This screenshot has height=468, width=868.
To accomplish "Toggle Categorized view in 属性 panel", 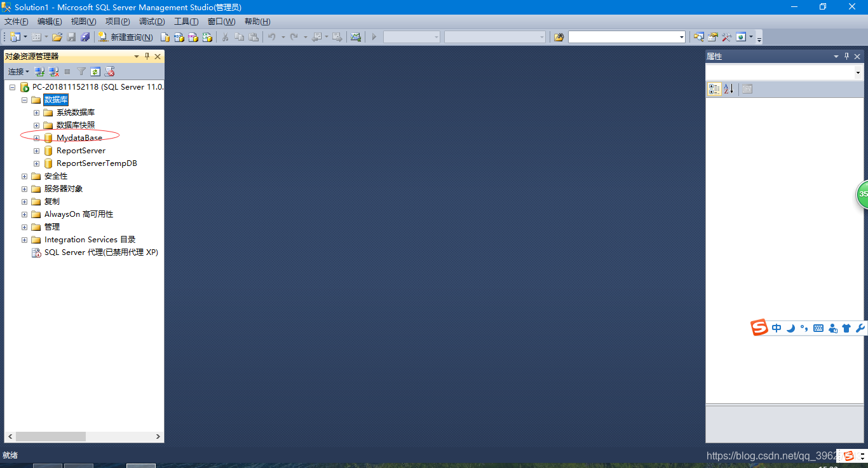I will pyautogui.click(x=714, y=89).
